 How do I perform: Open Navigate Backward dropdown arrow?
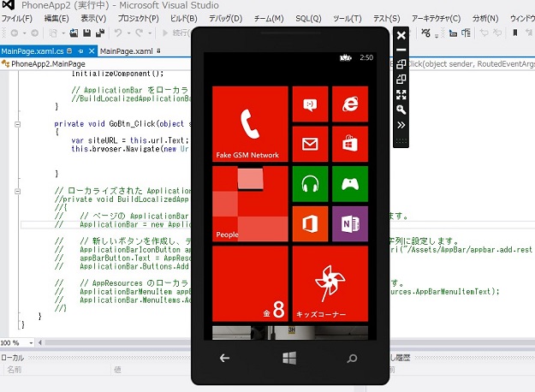(x=24, y=33)
